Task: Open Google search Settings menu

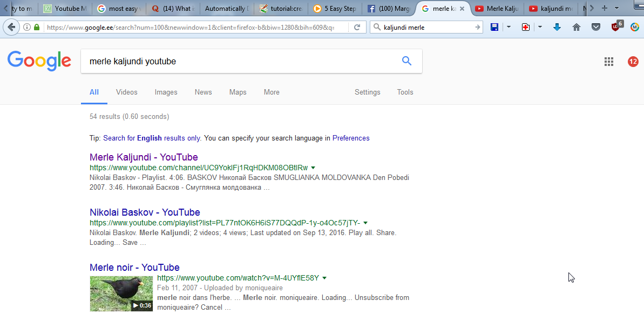Action: point(367,92)
